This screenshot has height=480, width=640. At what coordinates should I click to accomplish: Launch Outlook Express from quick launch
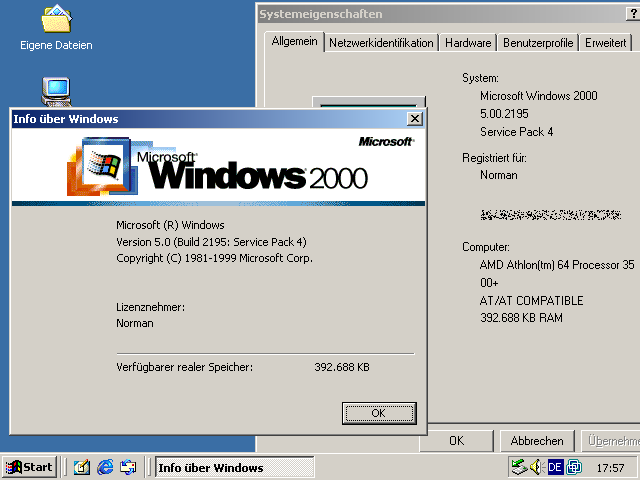click(128, 467)
